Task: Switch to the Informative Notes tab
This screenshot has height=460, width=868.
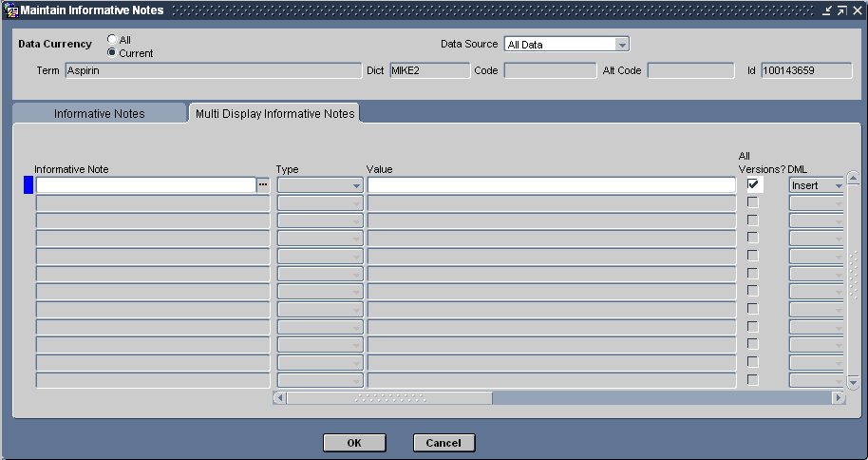Action: (x=99, y=114)
